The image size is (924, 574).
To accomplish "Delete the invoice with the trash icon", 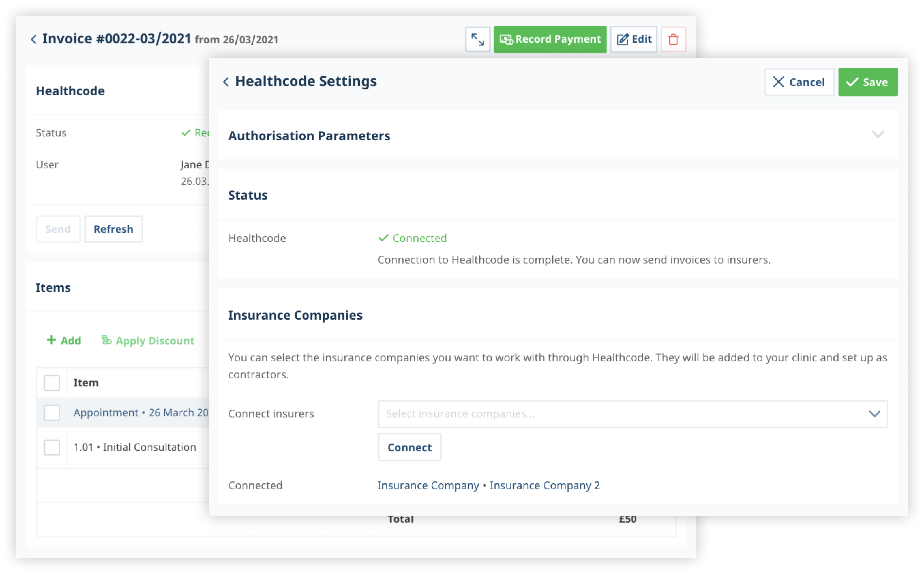I will point(673,39).
